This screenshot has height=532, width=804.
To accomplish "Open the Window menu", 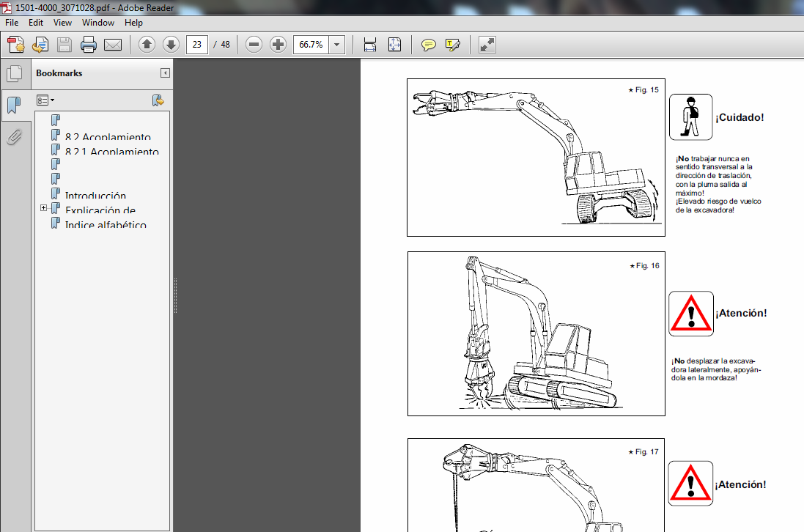I will (98, 23).
